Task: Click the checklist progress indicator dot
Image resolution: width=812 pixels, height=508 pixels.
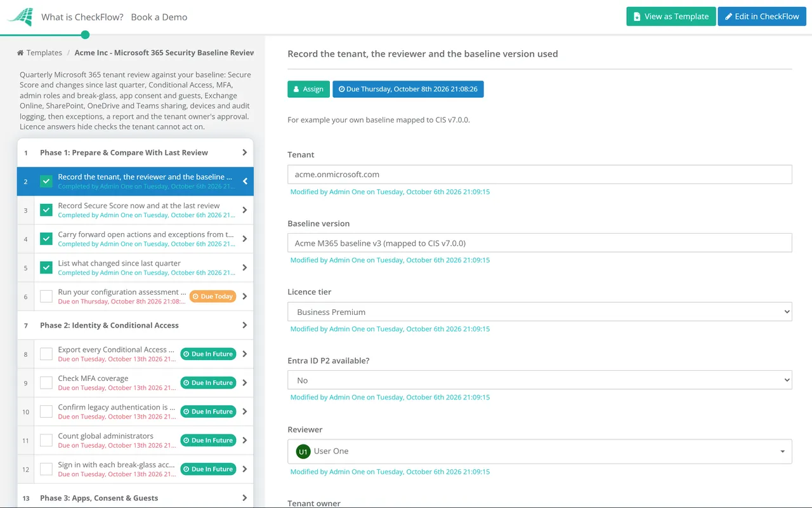Action: [x=86, y=35]
